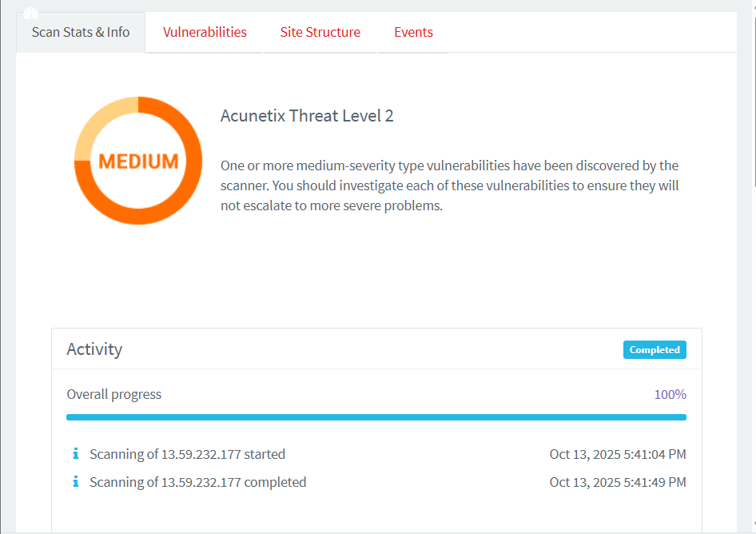Click the medium-severity vulnerabilities description text
The width and height of the screenshot is (756, 534).
tap(450, 185)
